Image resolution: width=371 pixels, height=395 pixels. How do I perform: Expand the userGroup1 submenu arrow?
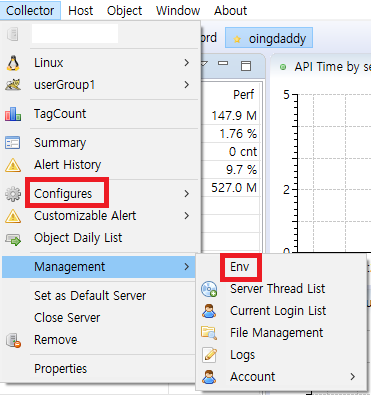point(187,85)
